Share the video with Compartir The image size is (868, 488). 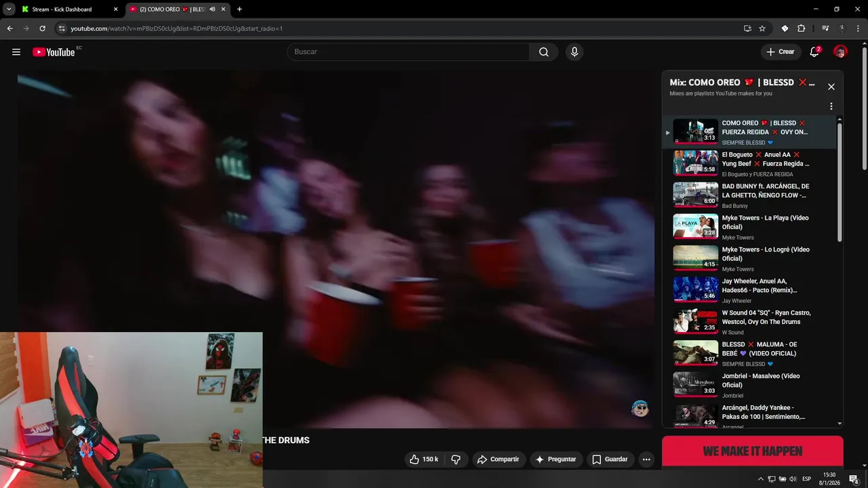click(x=498, y=460)
